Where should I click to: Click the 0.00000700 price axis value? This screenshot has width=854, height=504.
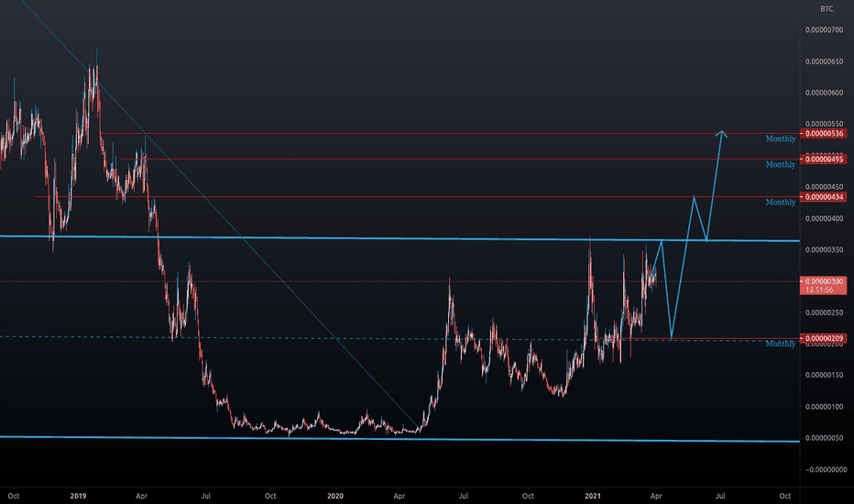pyautogui.click(x=824, y=30)
